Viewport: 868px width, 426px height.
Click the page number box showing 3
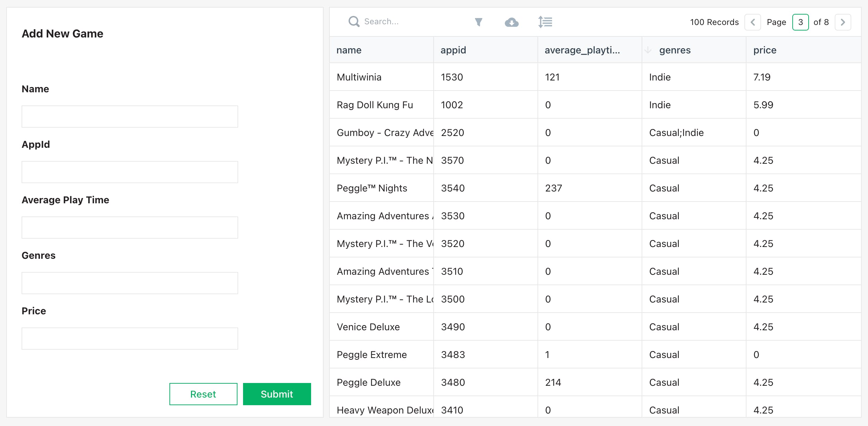pyautogui.click(x=800, y=22)
